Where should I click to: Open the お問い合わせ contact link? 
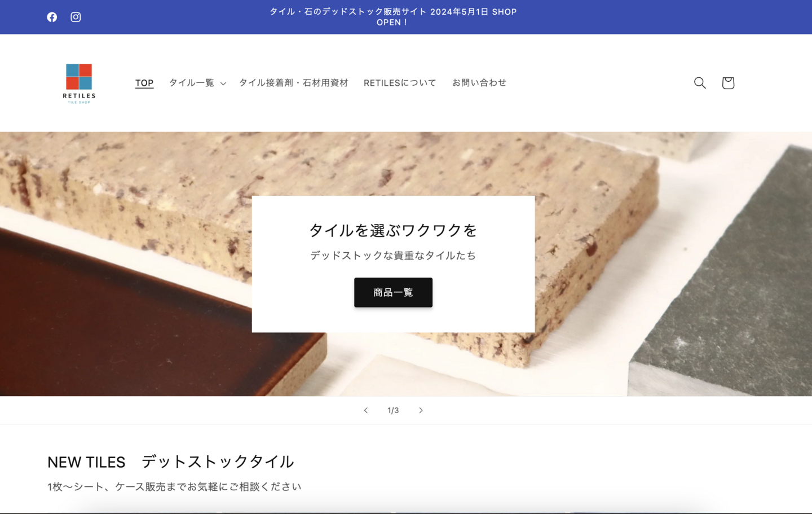point(479,83)
